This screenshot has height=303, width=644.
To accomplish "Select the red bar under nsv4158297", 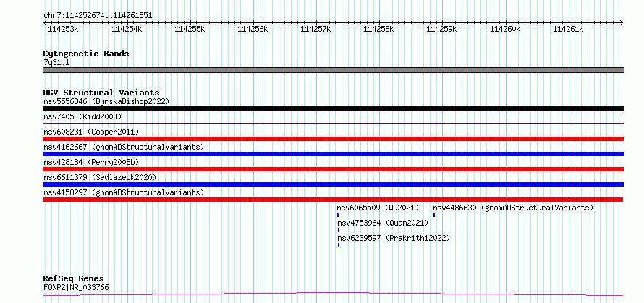I will [x=333, y=200].
